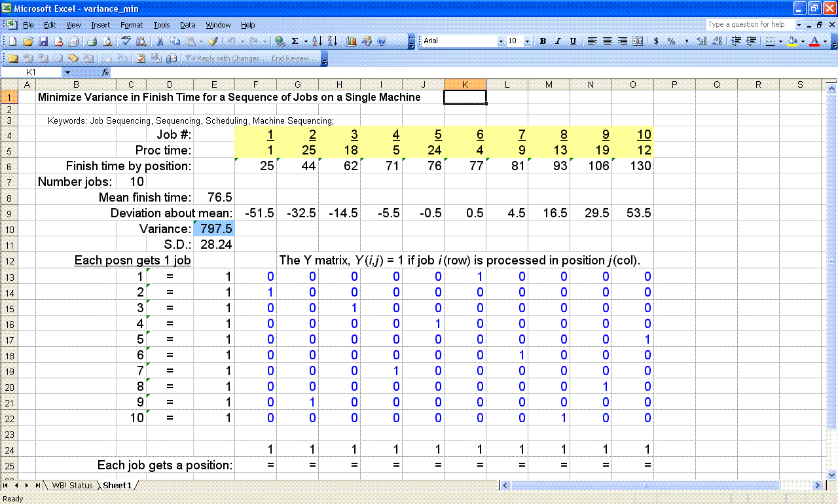Sort ascending A to Z
Viewport: 838px width, 504px height.
318,41
